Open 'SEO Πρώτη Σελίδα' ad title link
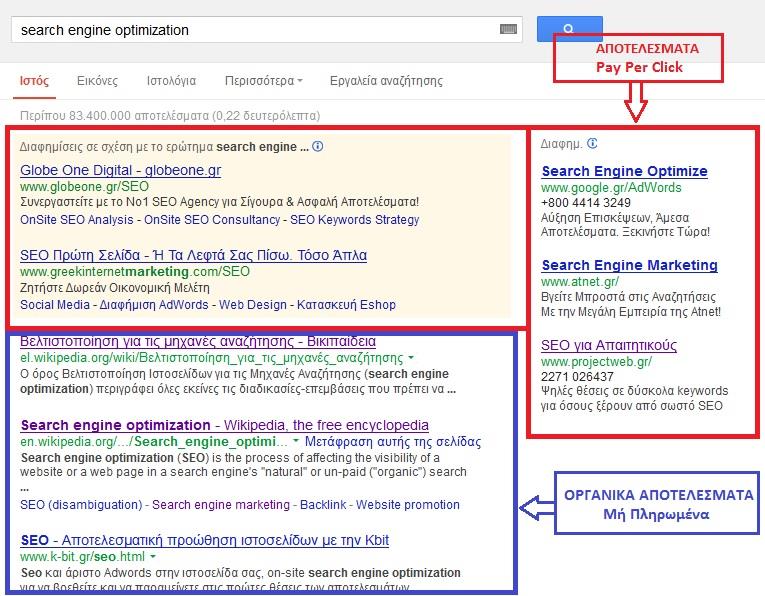 [x=194, y=255]
